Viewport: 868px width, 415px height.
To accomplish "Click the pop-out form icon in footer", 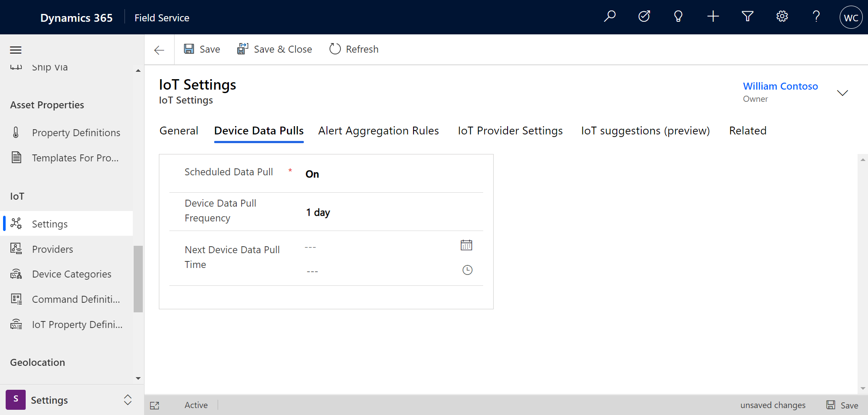I will 155,405.
